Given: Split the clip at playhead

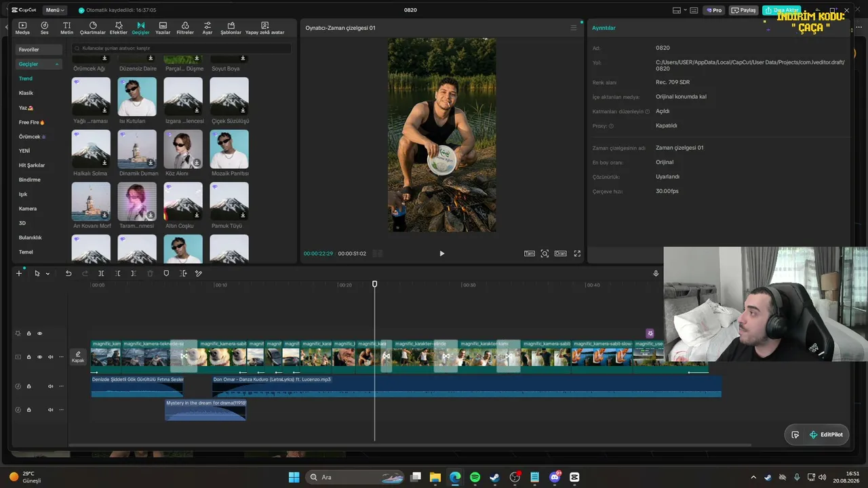Looking at the screenshot, I should pos(101,274).
